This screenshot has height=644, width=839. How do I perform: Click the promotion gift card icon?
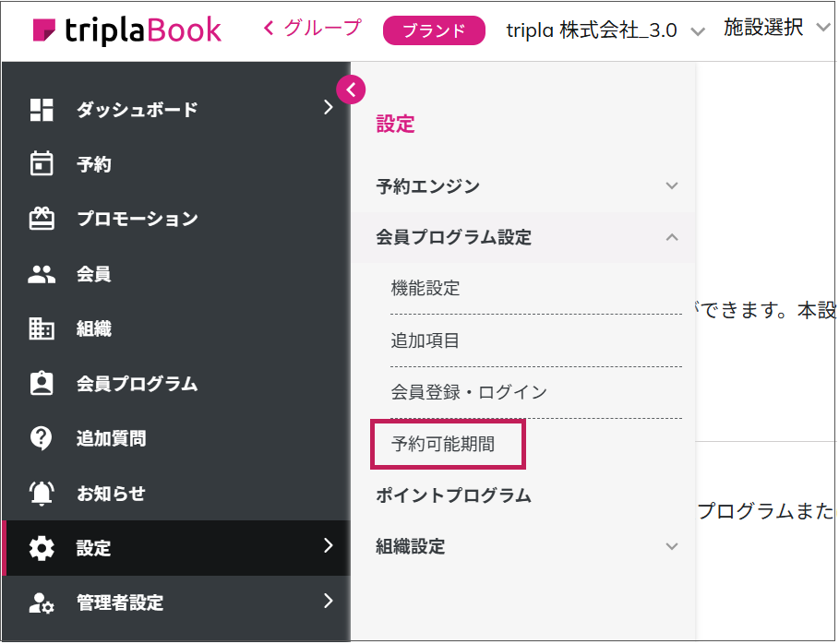tap(42, 219)
